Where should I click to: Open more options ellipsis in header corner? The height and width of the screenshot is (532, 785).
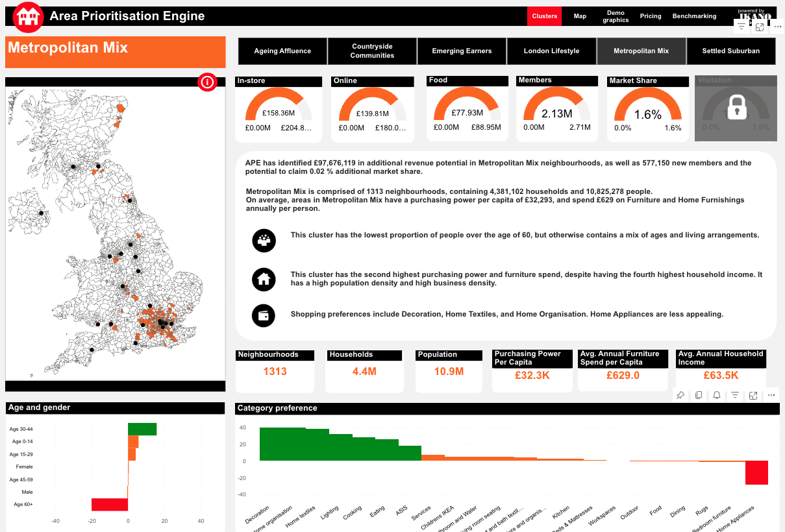(x=777, y=27)
